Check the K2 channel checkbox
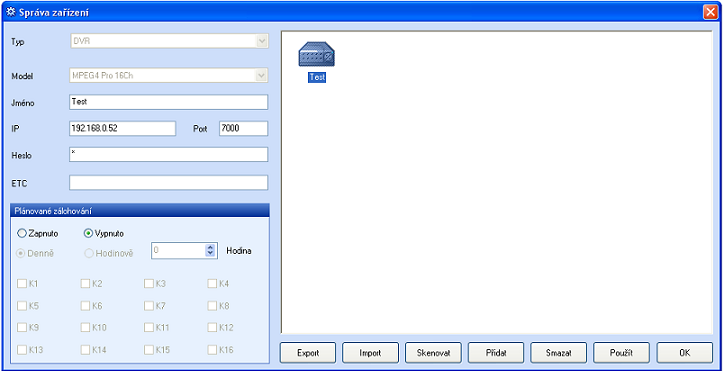This screenshot has width=724, height=371. click(85, 283)
